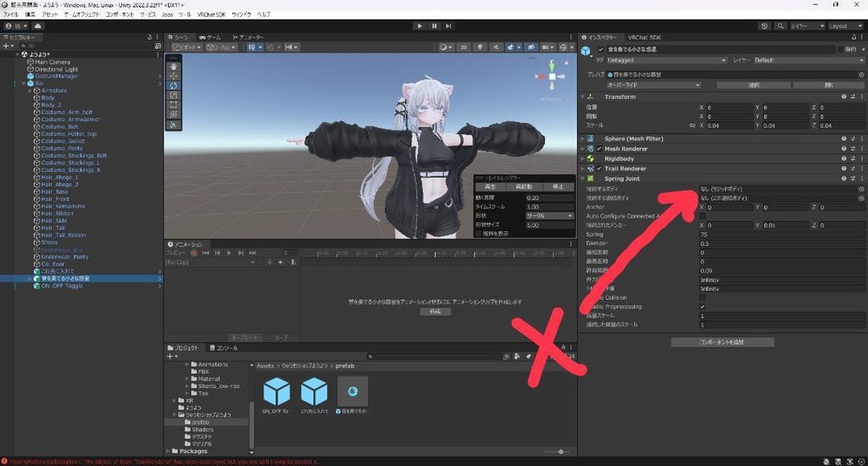The height and width of the screenshot is (466, 868).
Task: Click the Create animation clip button
Action: coord(435,312)
